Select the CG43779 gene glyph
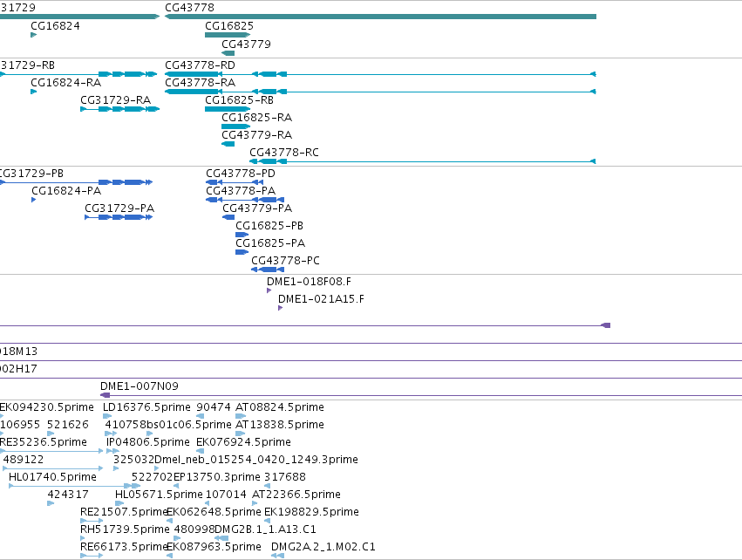The height and width of the screenshot is (560, 742). click(228, 53)
